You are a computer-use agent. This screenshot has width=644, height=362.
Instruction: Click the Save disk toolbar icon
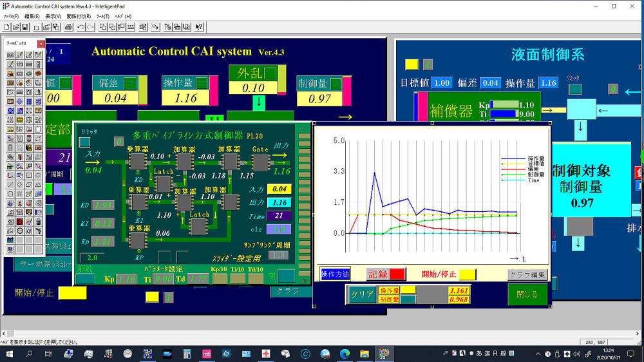tap(25, 27)
